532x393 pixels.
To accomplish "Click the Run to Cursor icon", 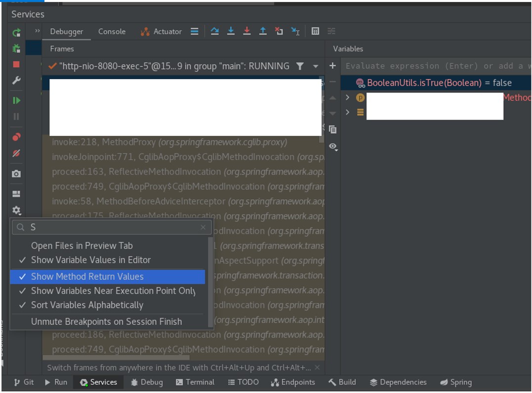I will tap(295, 31).
